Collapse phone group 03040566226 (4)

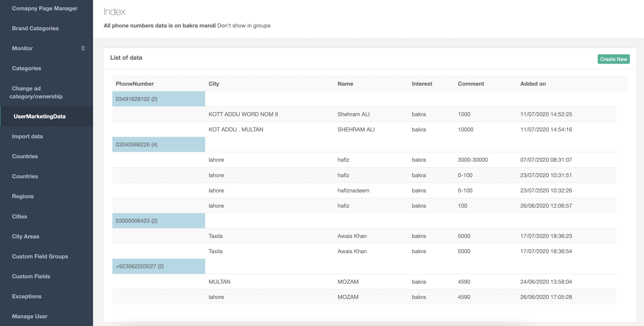pyautogui.click(x=136, y=145)
